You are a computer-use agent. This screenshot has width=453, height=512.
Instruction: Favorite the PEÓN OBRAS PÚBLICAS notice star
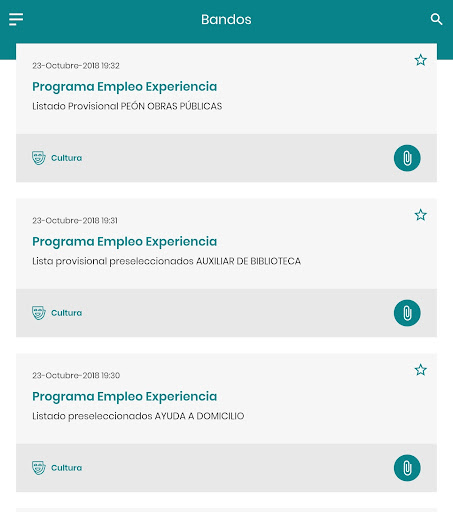point(420,60)
